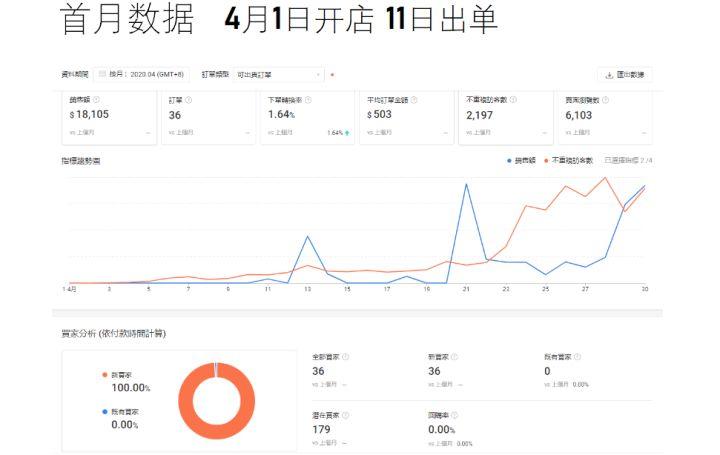Show help for 不重複訪客數 via question icon
Viewport: 720px width, 455px height.
pyautogui.click(x=513, y=100)
